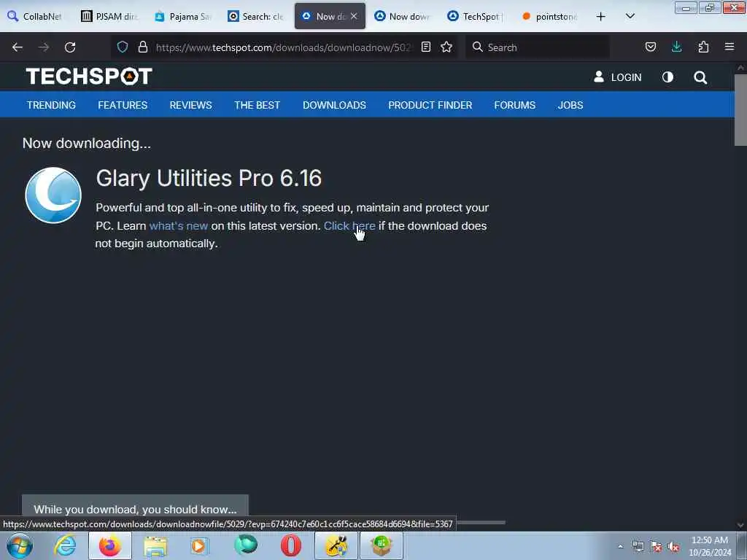This screenshot has width=747, height=560.
Task: Expand the list all tabs chevron
Action: click(x=630, y=16)
